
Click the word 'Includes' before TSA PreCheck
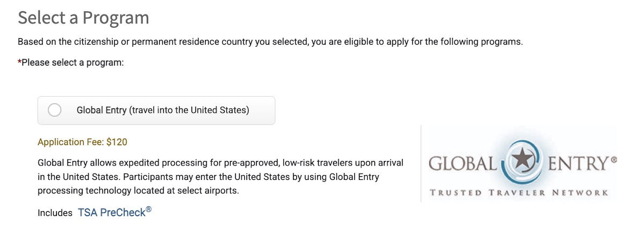[x=55, y=213]
